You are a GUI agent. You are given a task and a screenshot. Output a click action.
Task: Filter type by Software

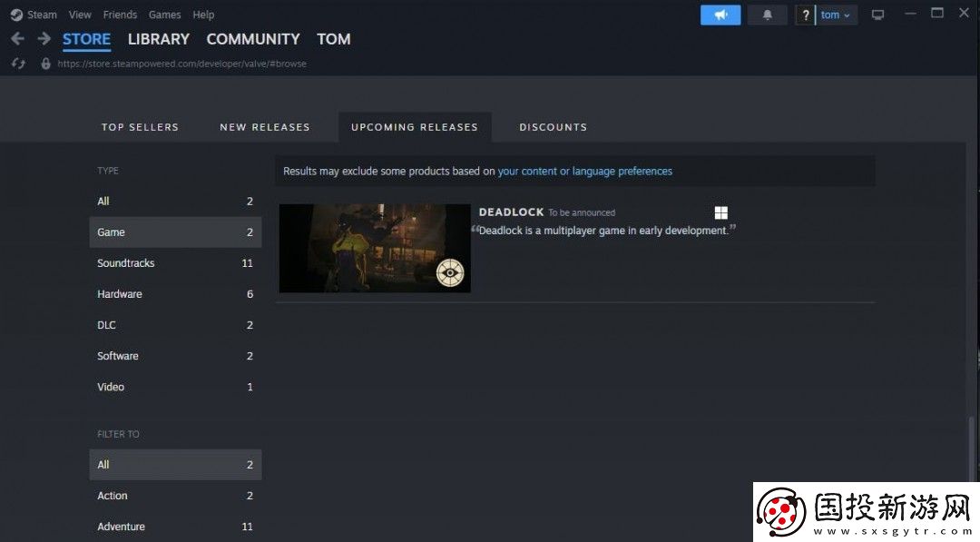tap(175, 356)
